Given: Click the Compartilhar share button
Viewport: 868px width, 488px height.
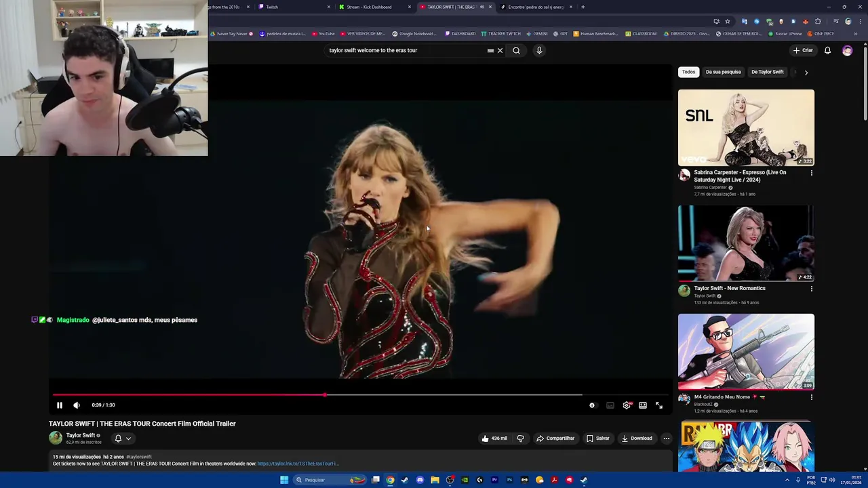Looking at the screenshot, I should click(555, 439).
